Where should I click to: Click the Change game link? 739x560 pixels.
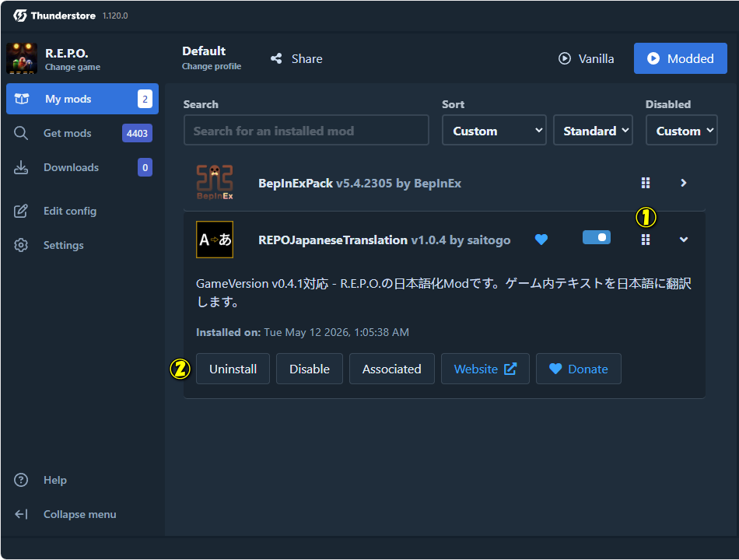[72, 67]
